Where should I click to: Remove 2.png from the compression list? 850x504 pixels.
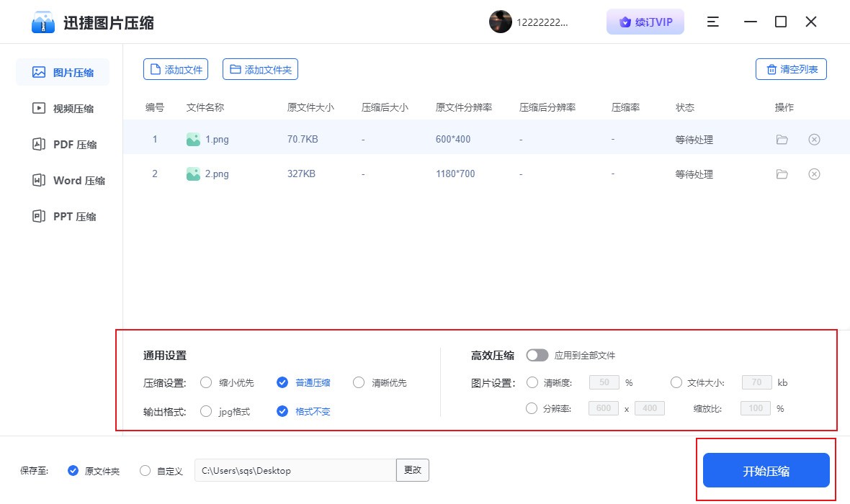click(x=814, y=174)
